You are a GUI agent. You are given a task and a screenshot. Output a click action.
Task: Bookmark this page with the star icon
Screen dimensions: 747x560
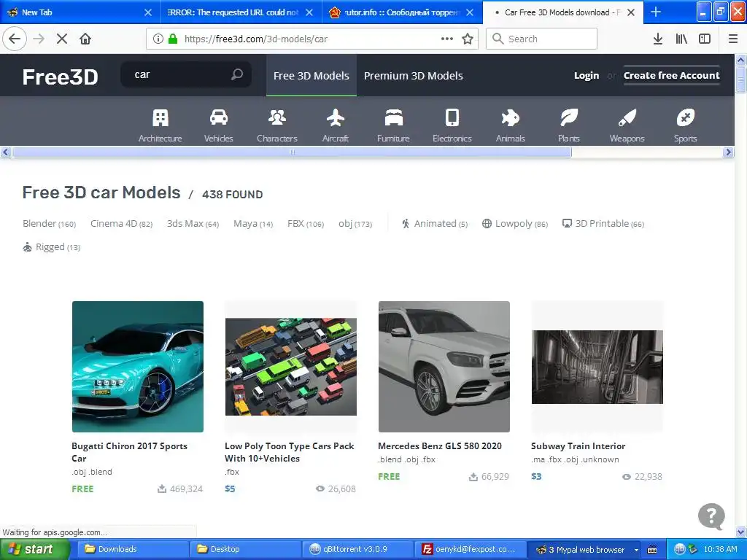(x=468, y=39)
